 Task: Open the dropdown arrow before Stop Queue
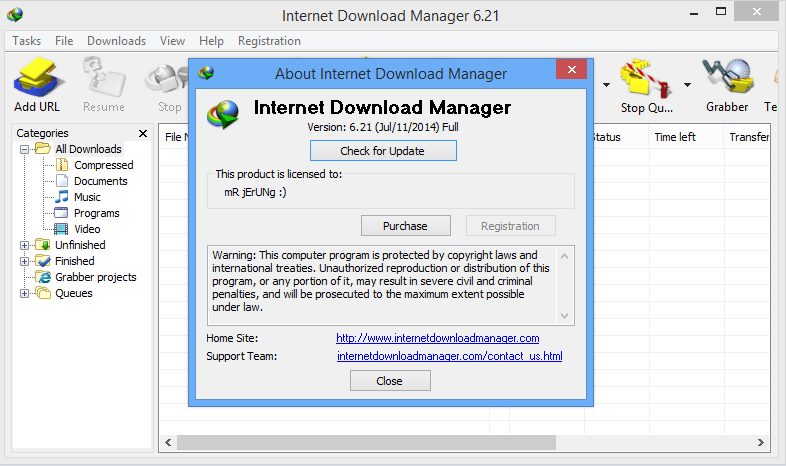pyautogui.click(x=607, y=85)
